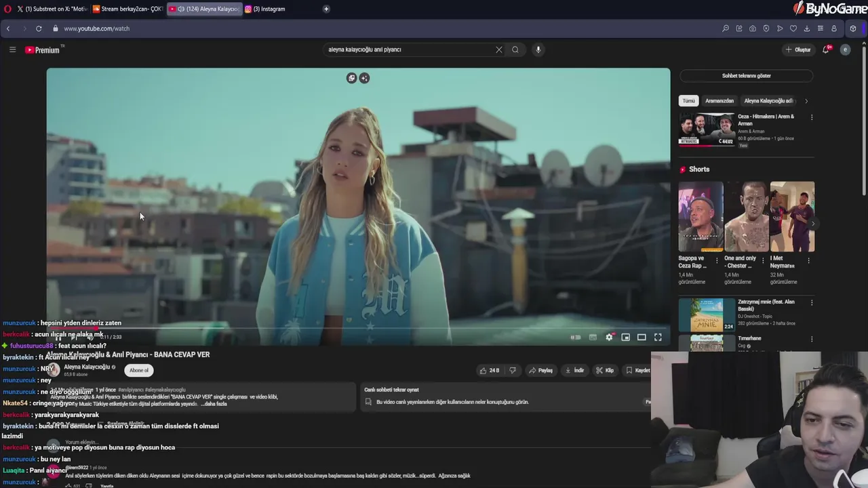This screenshot has height=488, width=868.
Task: Open Opera zoom-out magnifier icon in toolbar
Action: (x=726, y=28)
